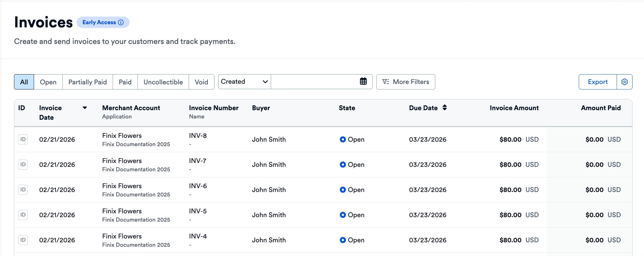
Task: Select the Partially Paid tab
Action: [x=87, y=82]
